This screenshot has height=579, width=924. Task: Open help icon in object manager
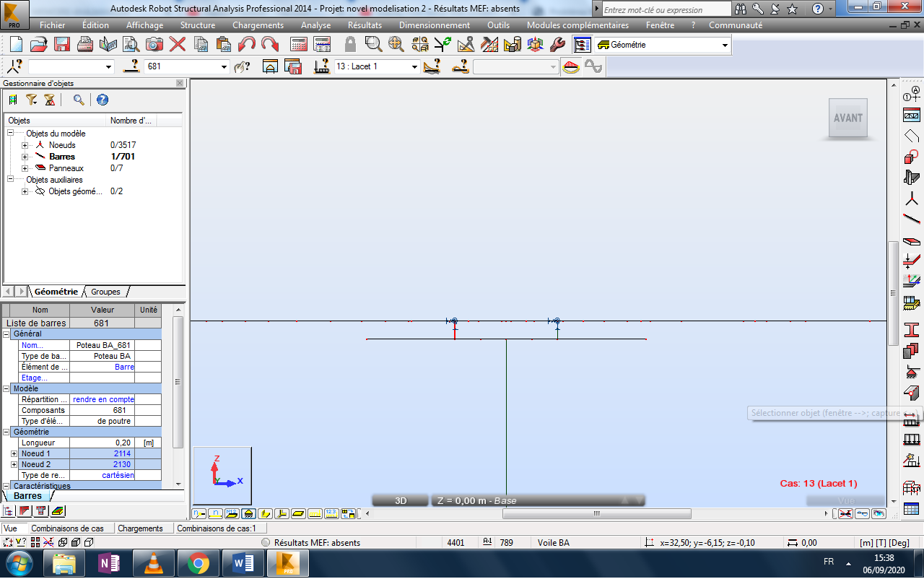pos(102,100)
